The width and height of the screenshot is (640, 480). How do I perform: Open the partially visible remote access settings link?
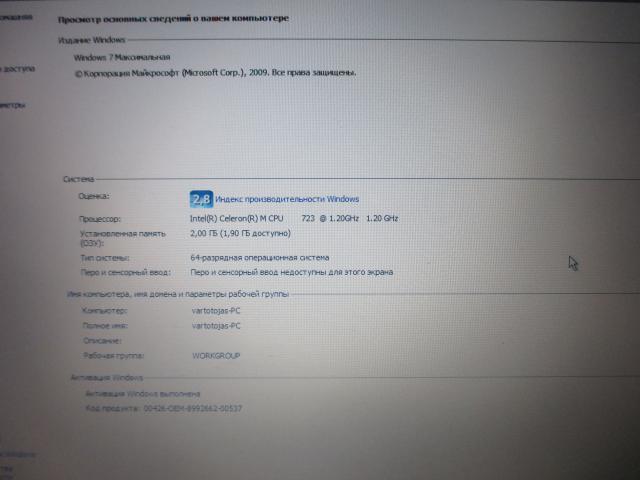[17, 69]
